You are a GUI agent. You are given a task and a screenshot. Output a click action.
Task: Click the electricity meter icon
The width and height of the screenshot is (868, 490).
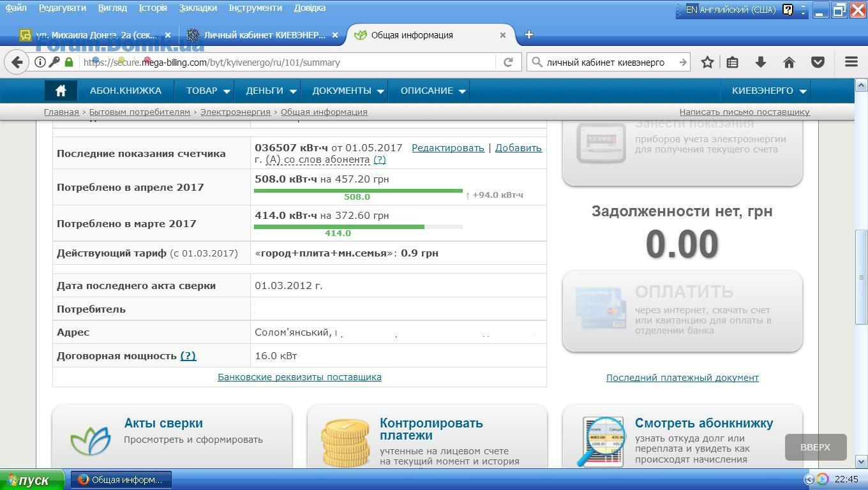(601, 144)
